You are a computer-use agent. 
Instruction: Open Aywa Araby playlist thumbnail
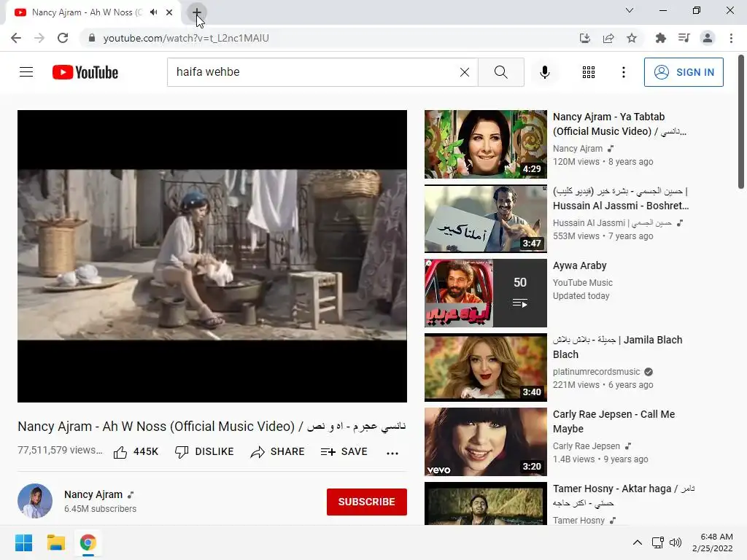coord(485,293)
